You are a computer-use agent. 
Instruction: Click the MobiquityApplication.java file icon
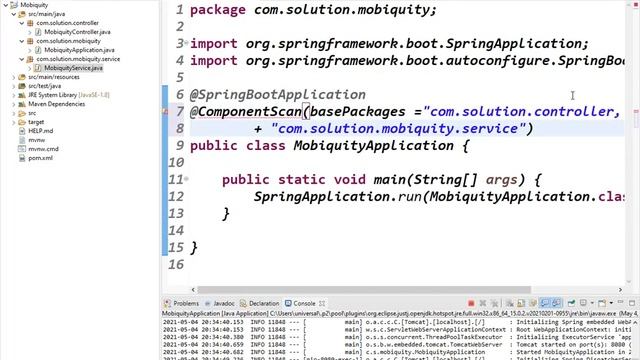pos(38,50)
